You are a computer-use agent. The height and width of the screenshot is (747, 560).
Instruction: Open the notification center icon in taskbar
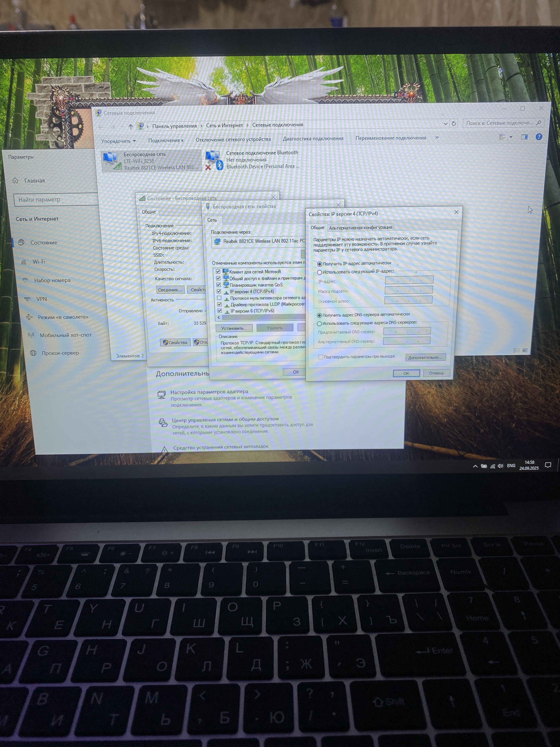[x=548, y=465]
